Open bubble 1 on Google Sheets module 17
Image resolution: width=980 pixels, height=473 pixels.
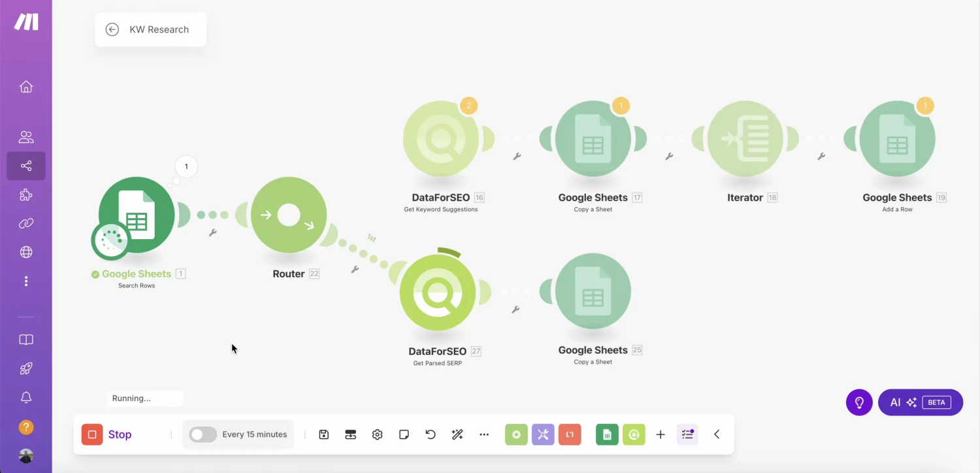(621, 105)
